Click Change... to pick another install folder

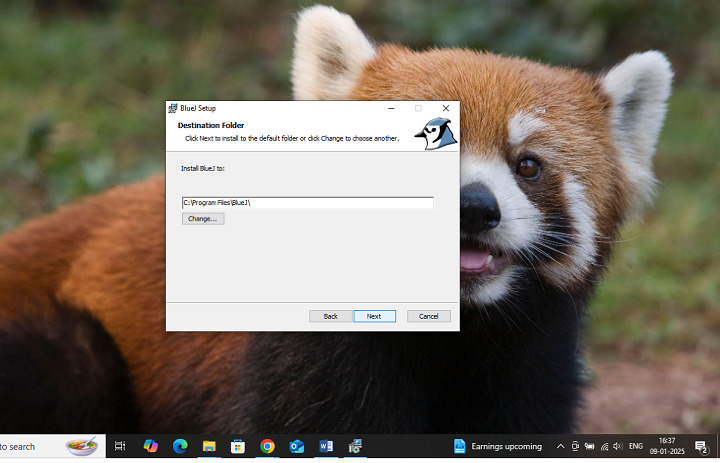(x=203, y=219)
